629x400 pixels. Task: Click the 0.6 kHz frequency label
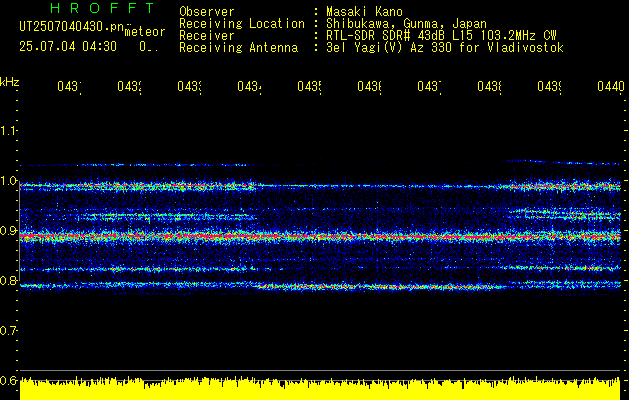click(x=8, y=380)
